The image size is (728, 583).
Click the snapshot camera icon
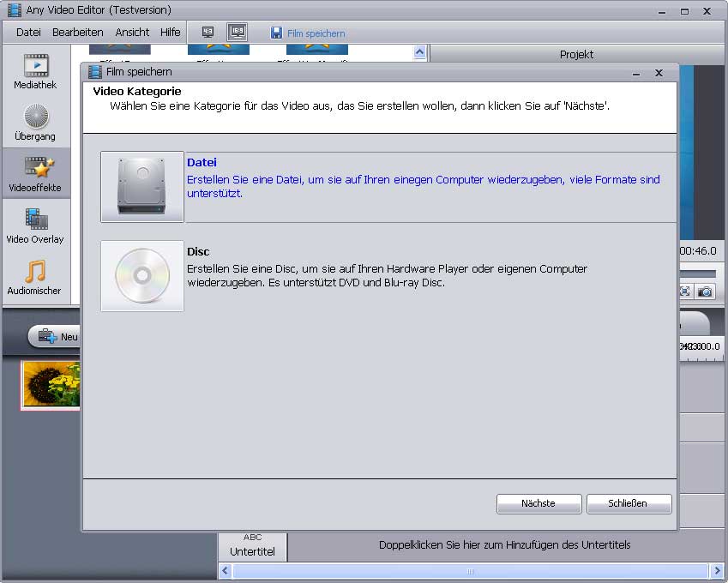705,291
